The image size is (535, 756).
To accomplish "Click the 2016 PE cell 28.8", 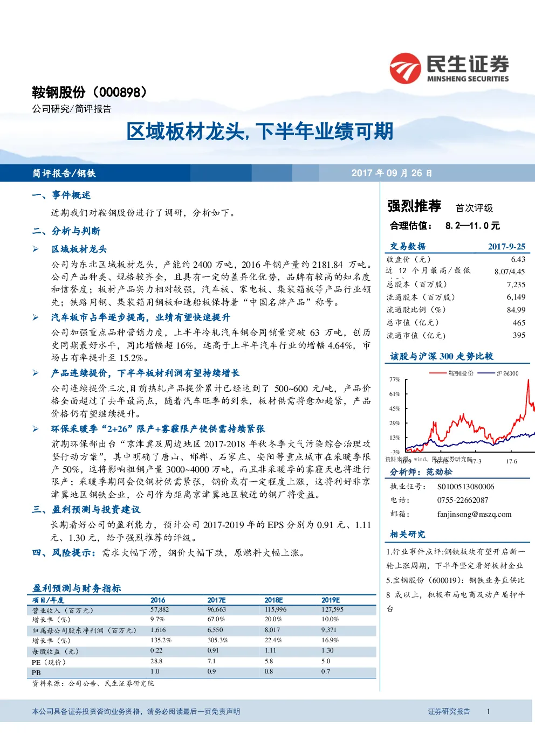I will (156, 661).
